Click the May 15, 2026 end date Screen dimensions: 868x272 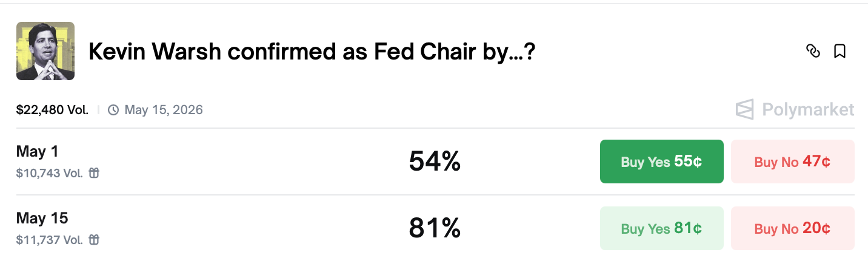click(x=164, y=110)
